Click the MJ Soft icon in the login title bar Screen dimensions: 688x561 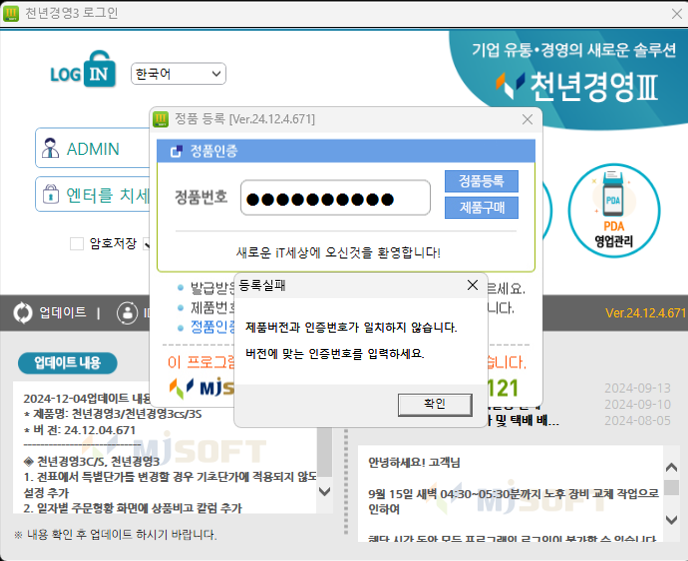click(11, 14)
